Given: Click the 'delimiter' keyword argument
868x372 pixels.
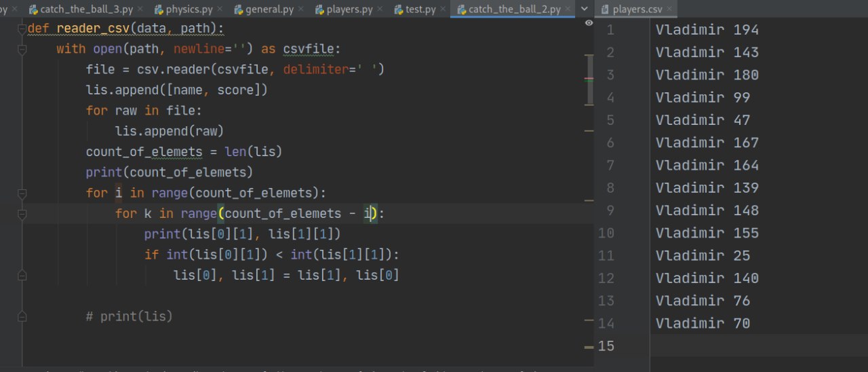Looking at the screenshot, I should coord(316,69).
